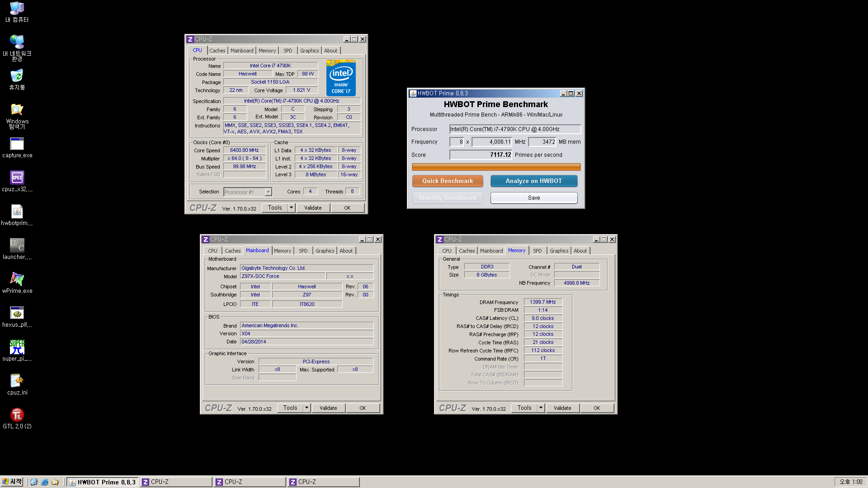Screen dimensions: 868x488
Task: Click Analyze on HWBOT button
Action: click(x=534, y=181)
